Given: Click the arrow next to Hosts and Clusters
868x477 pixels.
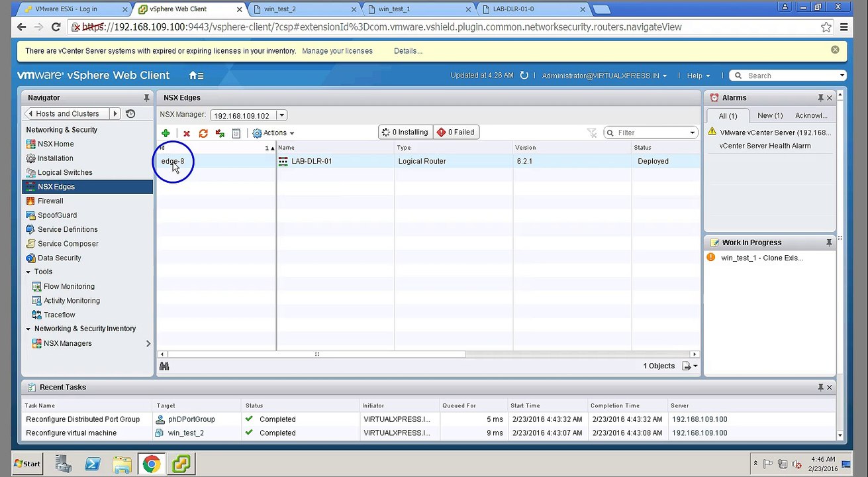Looking at the screenshot, I should click(x=115, y=114).
